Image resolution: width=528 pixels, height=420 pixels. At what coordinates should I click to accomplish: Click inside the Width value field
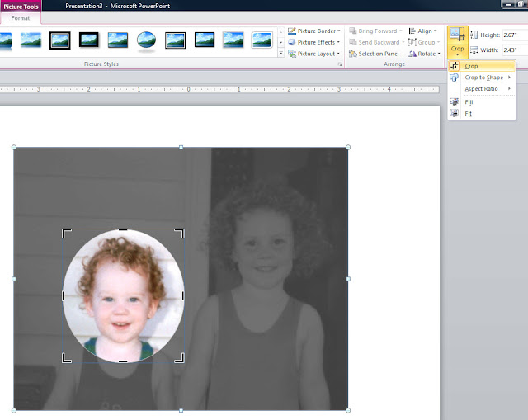pos(513,50)
